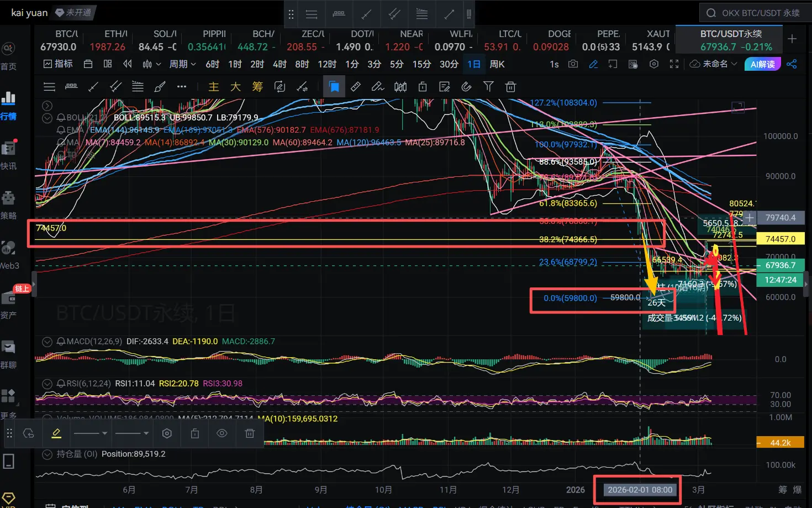Select the horizontal lines drawing tool
812x508 pixels.
(49, 87)
